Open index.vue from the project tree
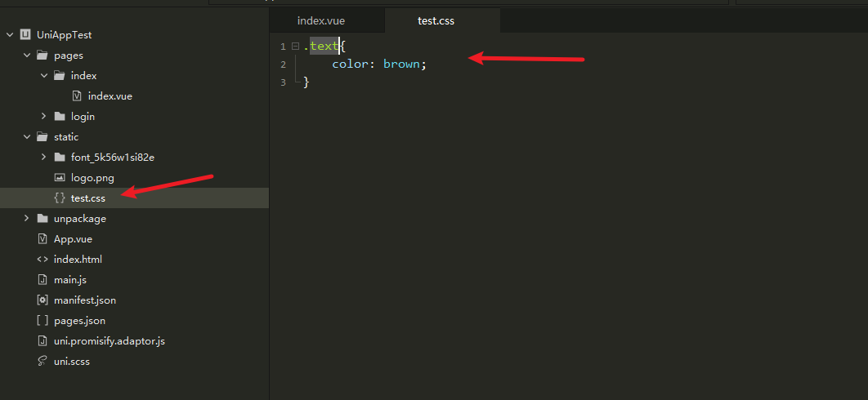The width and height of the screenshot is (868, 400). [x=110, y=96]
